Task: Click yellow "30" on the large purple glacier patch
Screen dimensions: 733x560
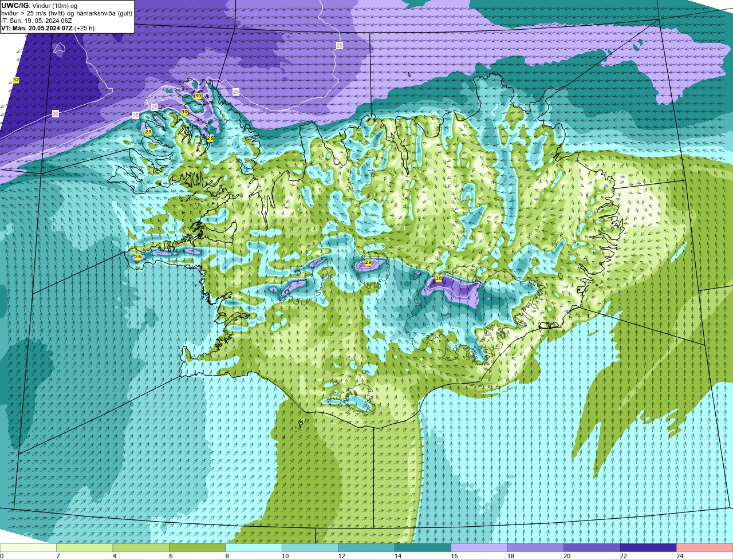Action: (x=439, y=278)
